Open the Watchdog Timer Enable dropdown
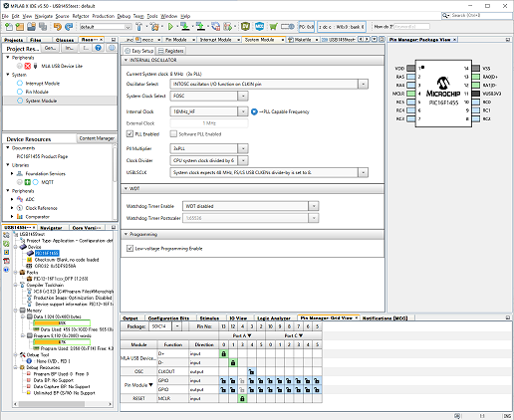 pos(313,206)
